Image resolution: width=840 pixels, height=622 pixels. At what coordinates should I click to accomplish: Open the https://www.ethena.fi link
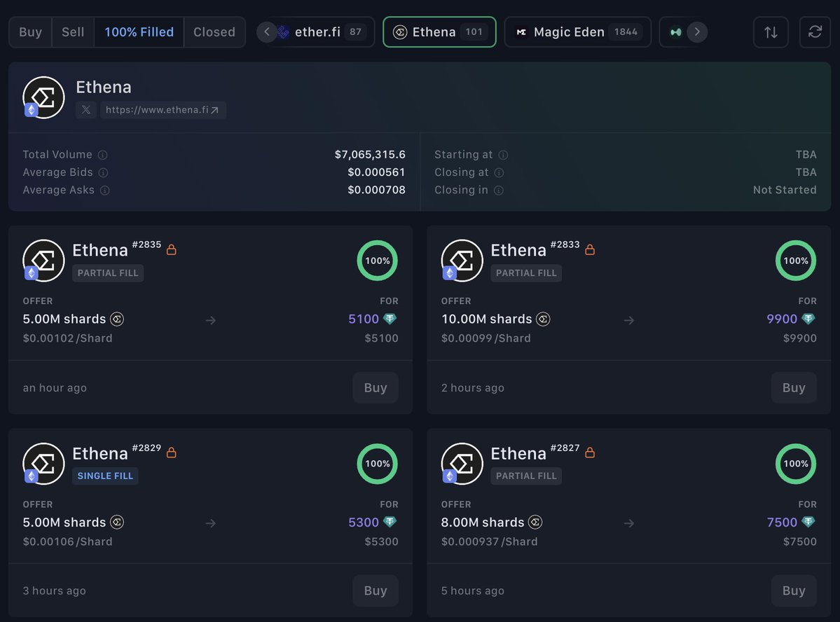(x=163, y=110)
